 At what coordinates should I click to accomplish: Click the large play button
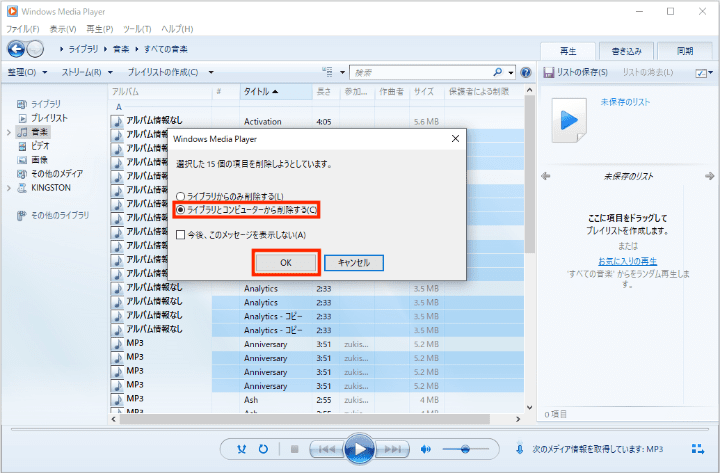[360, 449]
